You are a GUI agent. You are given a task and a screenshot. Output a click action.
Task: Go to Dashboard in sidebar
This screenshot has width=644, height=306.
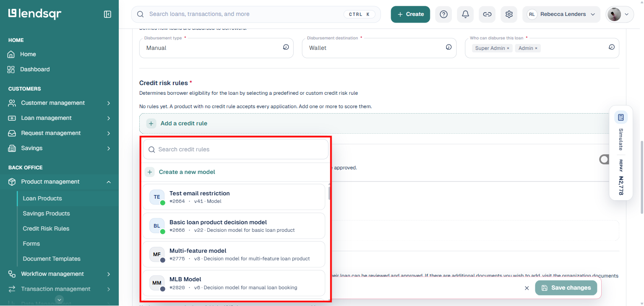point(35,69)
